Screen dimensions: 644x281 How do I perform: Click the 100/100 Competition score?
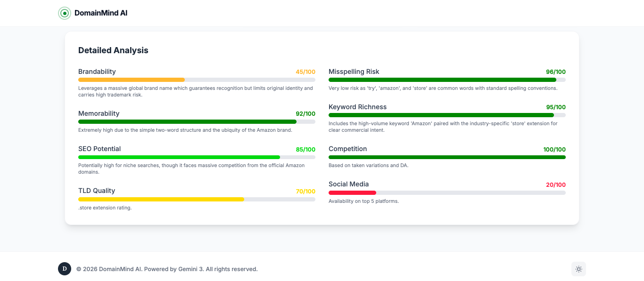(x=554, y=149)
